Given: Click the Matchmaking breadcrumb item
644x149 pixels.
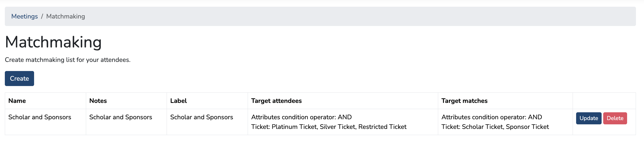Looking at the screenshot, I should [x=65, y=16].
